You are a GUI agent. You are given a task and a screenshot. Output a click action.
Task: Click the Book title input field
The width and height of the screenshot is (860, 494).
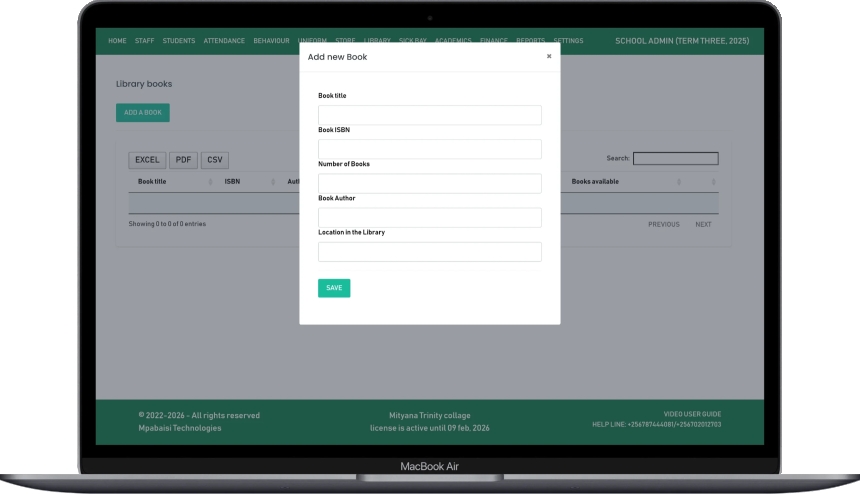(x=429, y=116)
